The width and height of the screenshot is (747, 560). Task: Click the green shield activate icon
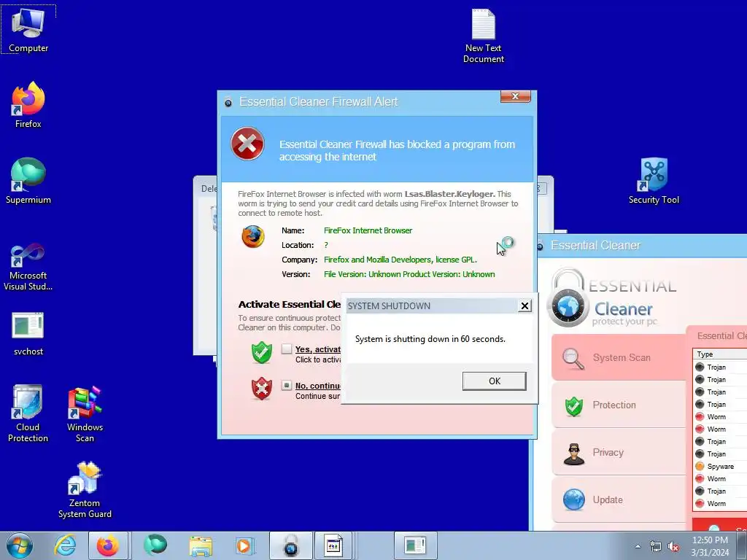click(262, 352)
